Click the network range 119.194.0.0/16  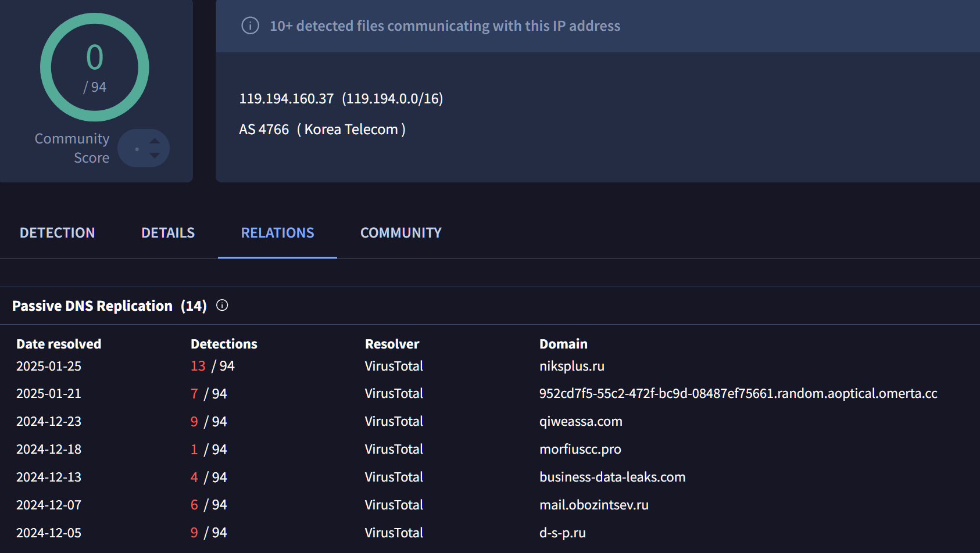click(x=392, y=99)
